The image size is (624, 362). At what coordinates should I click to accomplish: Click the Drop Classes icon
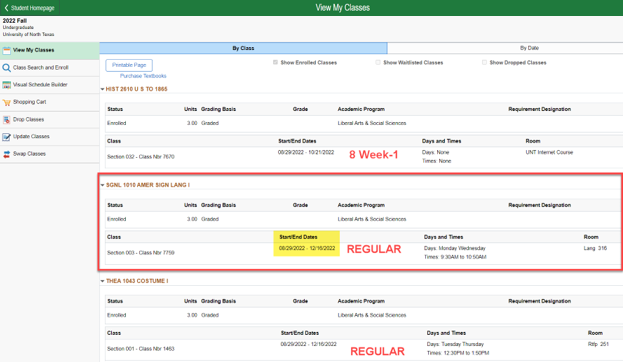6,119
